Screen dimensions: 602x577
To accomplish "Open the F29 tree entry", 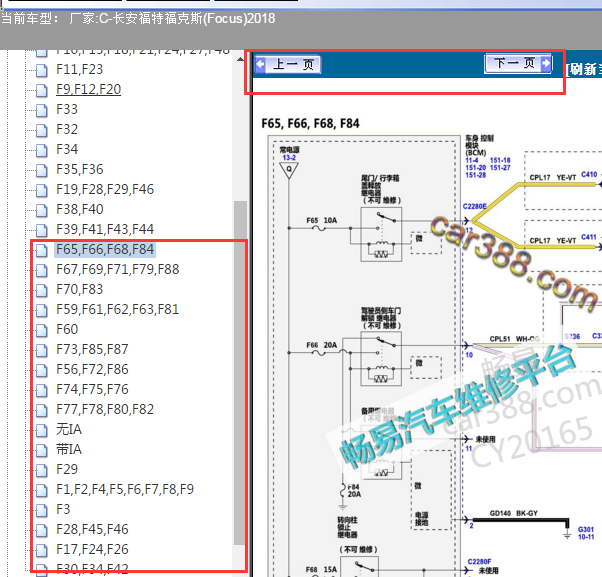I will 67,469.
